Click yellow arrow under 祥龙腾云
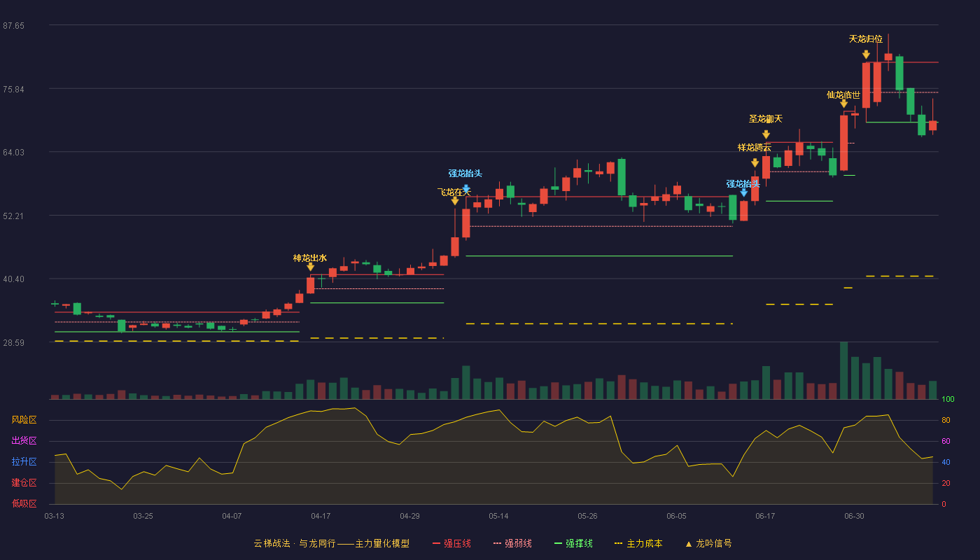This screenshot has height=560, width=980. tap(755, 163)
